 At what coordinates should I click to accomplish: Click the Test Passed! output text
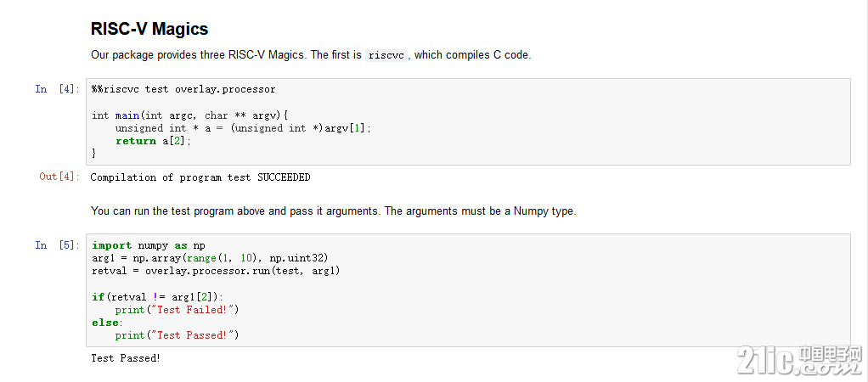point(126,358)
